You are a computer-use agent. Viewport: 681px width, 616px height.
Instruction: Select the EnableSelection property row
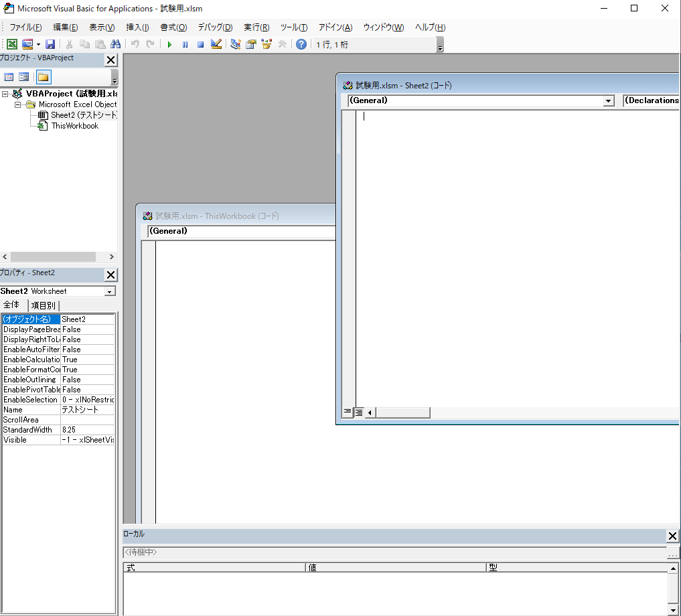coord(58,400)
